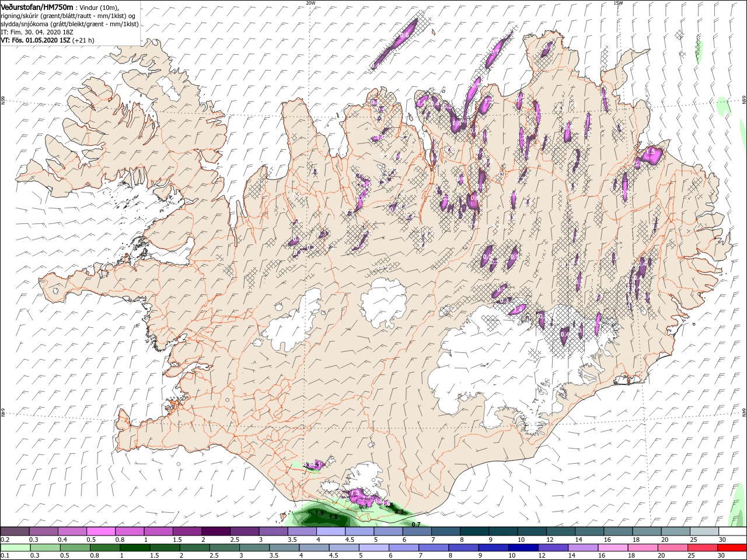This screenshot has width=747, height=560.
Task: Select the bright pink 0.5–0.8 snow swatch
Action: (x=101, y=531)
